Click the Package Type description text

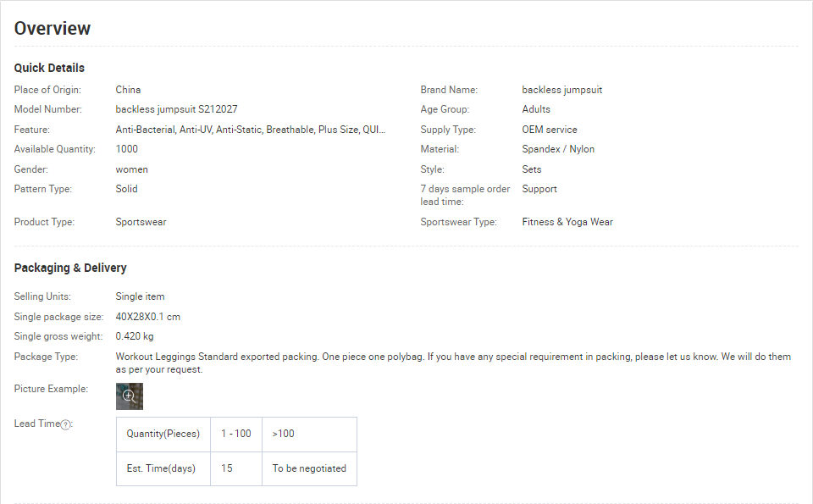point(454,363)
